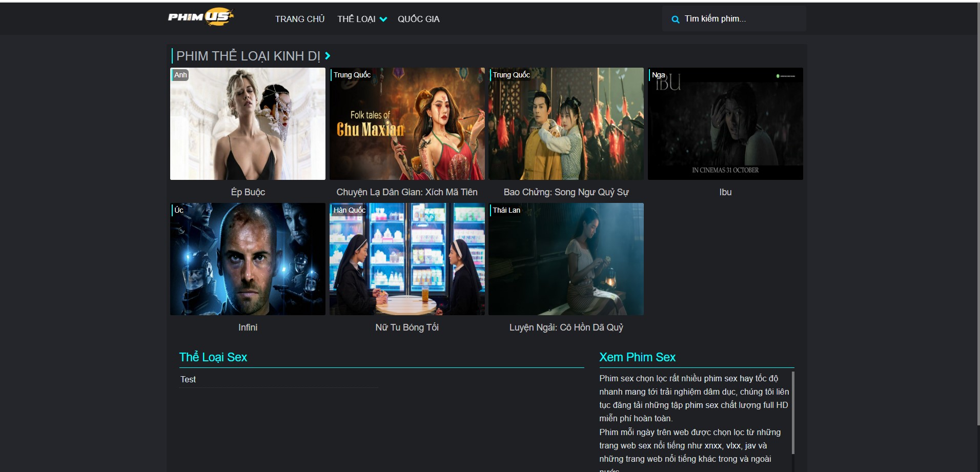Click the Infini title link
The width and height of the screenshot is (980, 472).
point(248,327)
